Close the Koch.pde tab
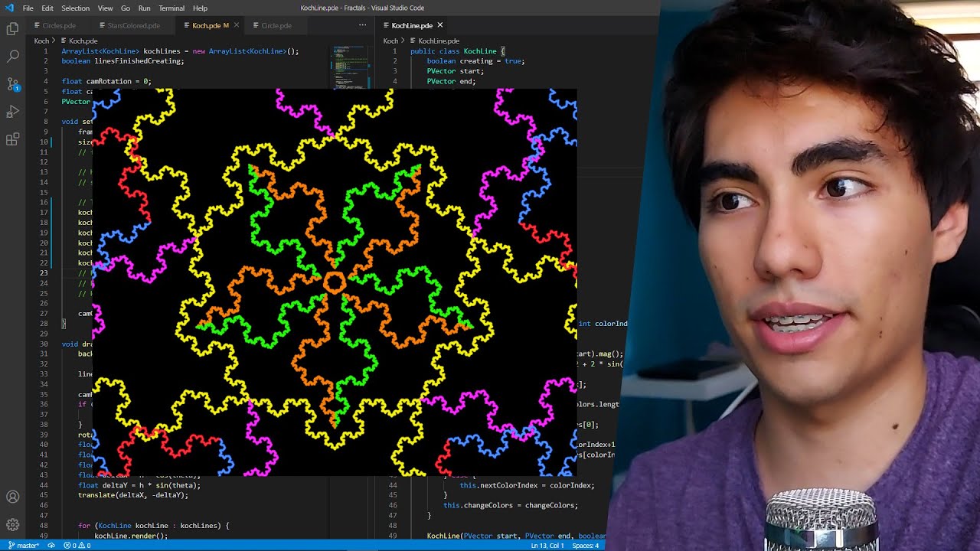The height and width of the screenshot is (551, 980). pyautogui.click(x=237, y=25)
